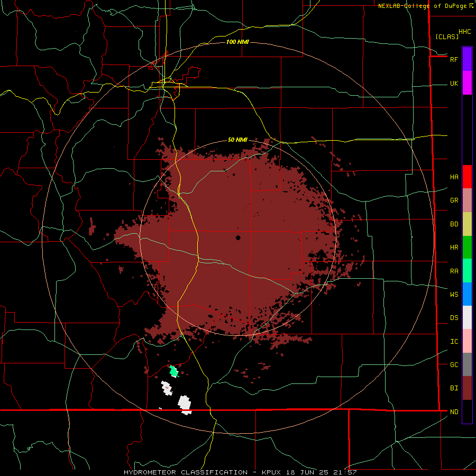Click the RF purple legend swatch
Screen dimensions: 476x476
point(467,59)
